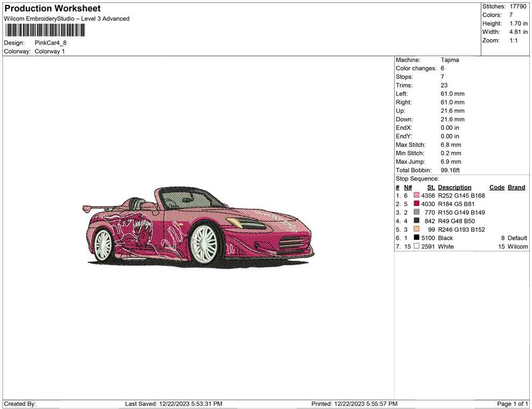Click the White Wilcom thread swatch
Viewport: 532px width, 409px height.
416,246
